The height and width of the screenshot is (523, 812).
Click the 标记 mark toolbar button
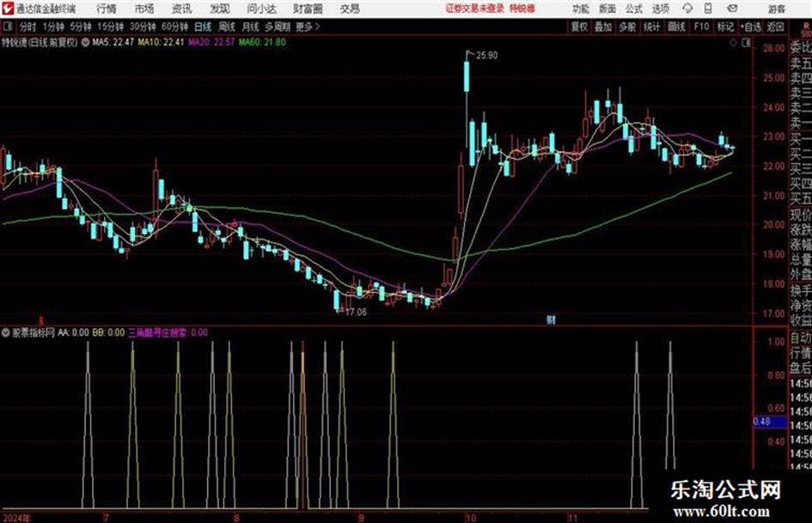point(725,27)
